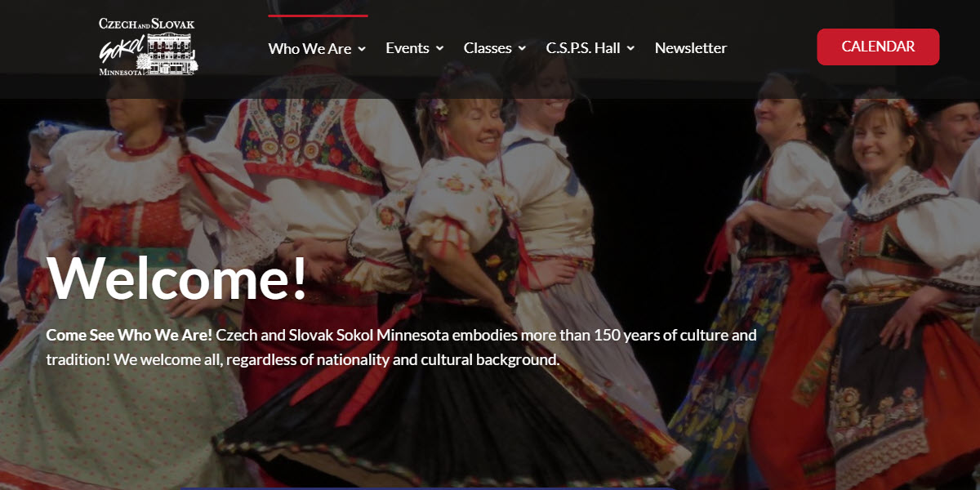Image resolution: width=980 pixels, height=490 pixels.
Task: Click the paragraph about 150 years of culture
Action: [x=402, y=347]
